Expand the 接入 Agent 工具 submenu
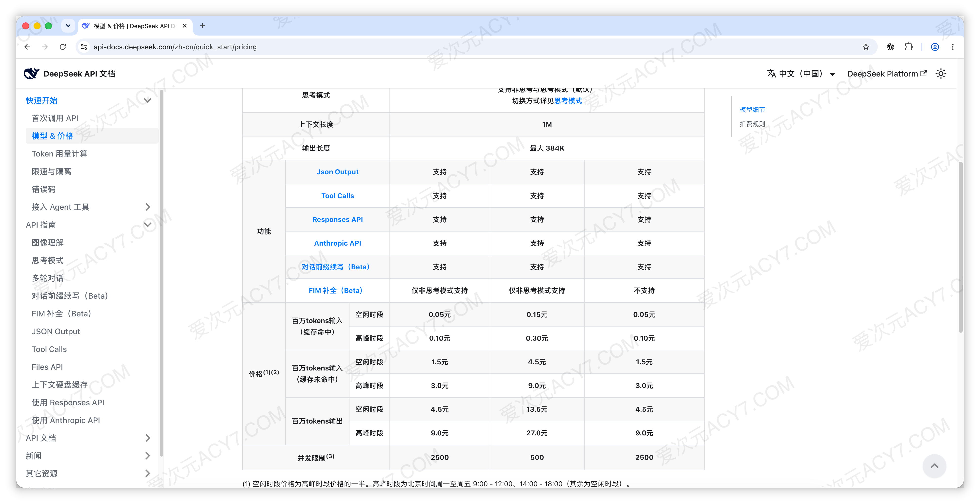 [148, 207]
